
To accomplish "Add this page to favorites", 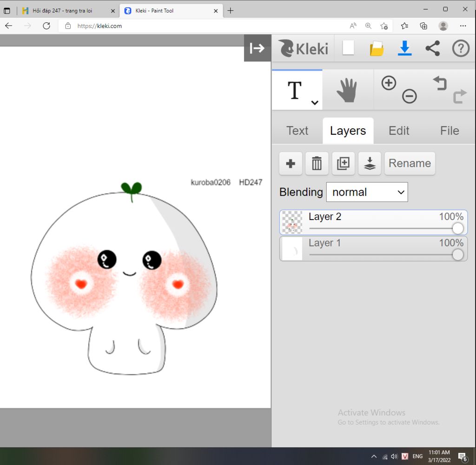I will point(384,26).
